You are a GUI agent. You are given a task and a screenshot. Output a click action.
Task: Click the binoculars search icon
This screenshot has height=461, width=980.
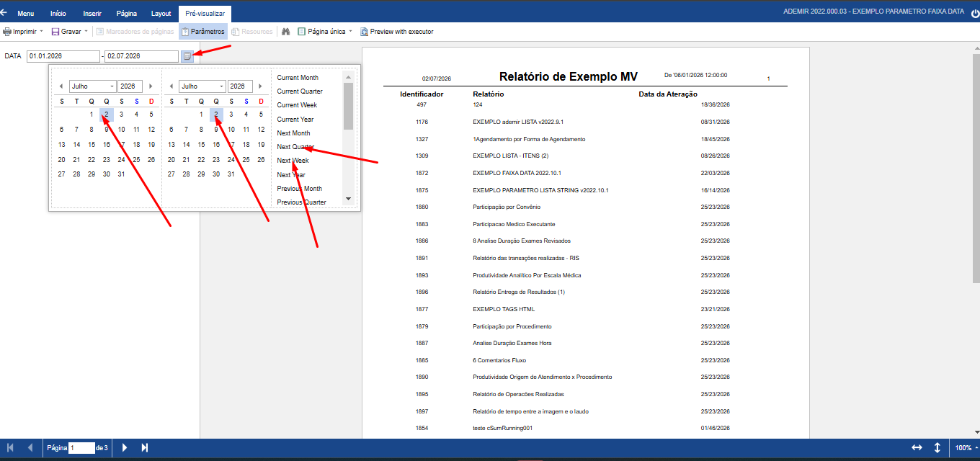click(285, 32)
